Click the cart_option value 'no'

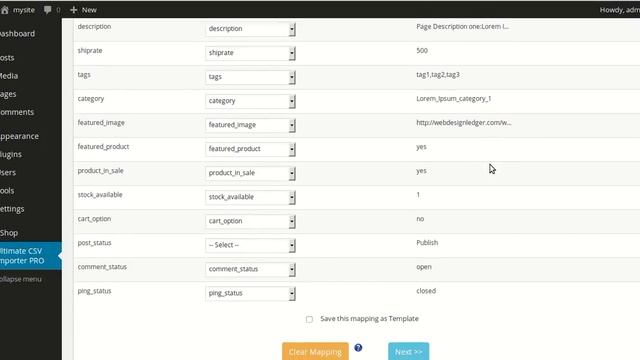click(x=420, y=219)
